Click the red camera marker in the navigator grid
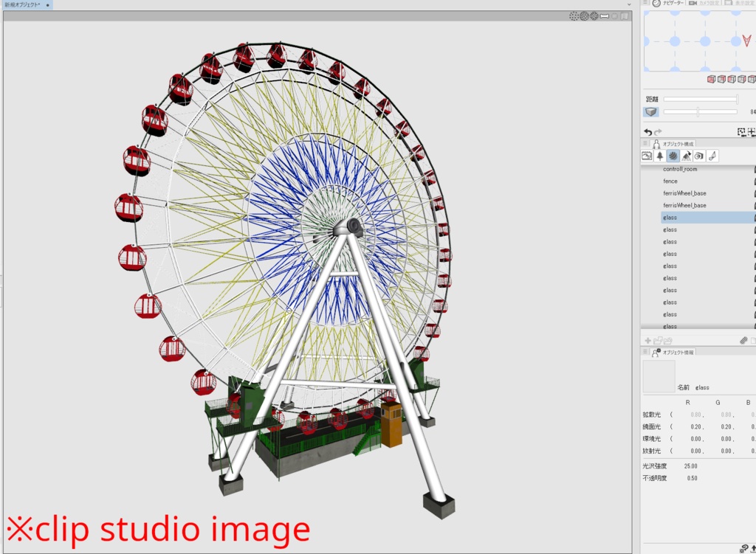756x554 pixels. 746,41
